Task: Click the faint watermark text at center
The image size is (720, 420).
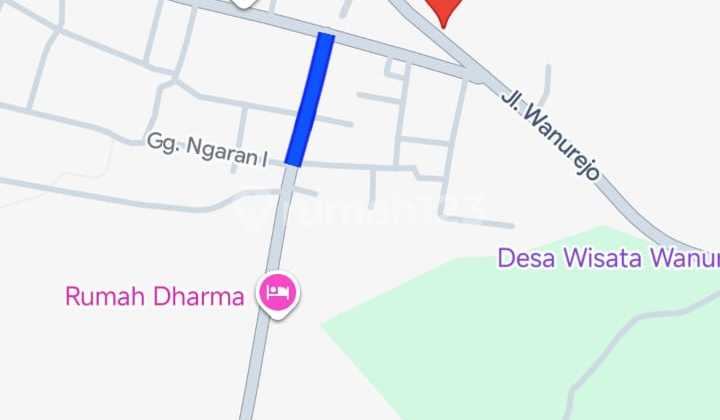Action: pyautogui.click(x=360, y=210)
